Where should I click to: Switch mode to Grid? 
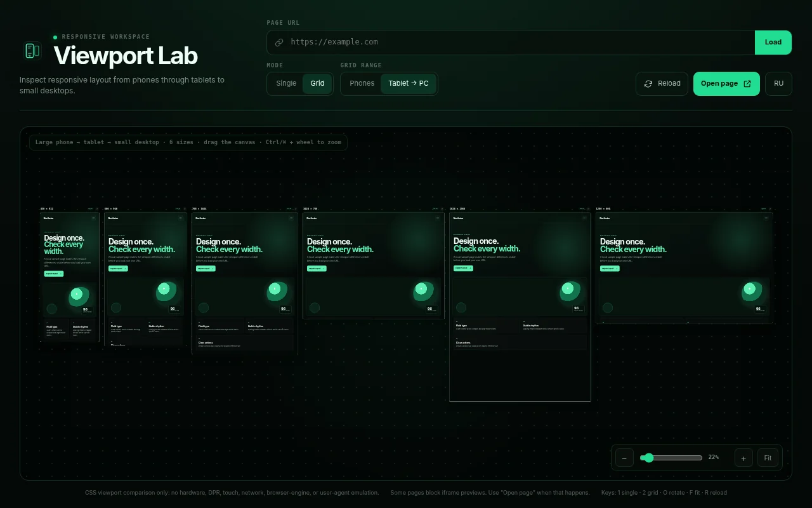[x=317, y=84]
